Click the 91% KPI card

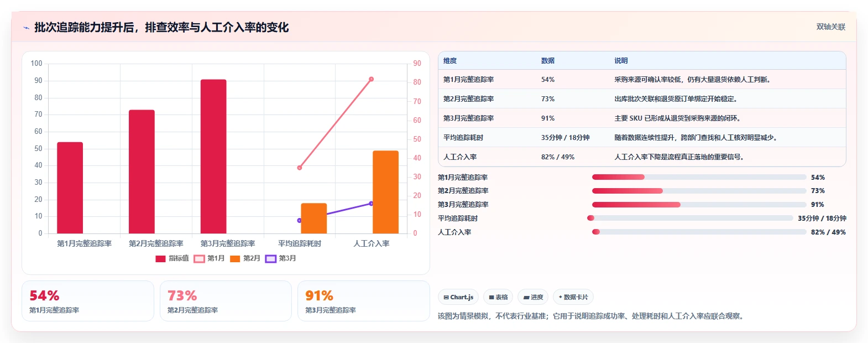pos(363,301)
